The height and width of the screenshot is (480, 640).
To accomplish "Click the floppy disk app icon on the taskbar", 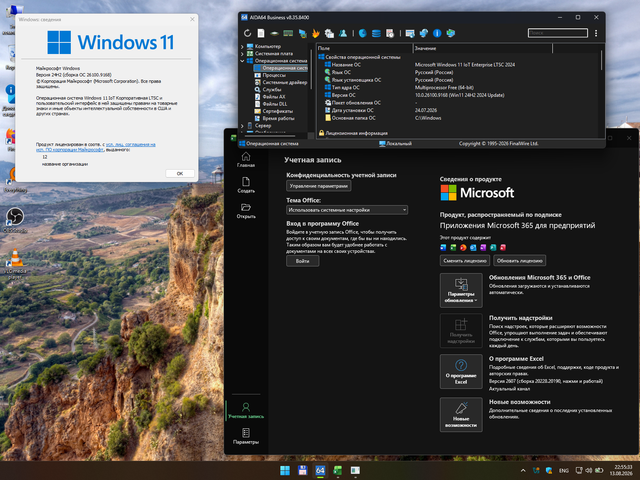I will (x=302, y=471).
